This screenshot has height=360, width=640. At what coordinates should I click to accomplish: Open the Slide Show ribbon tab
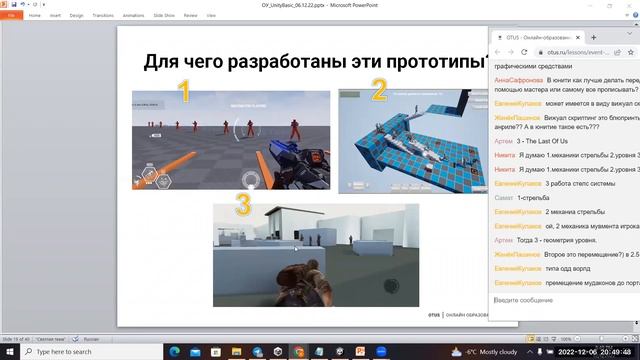point(164,16)
